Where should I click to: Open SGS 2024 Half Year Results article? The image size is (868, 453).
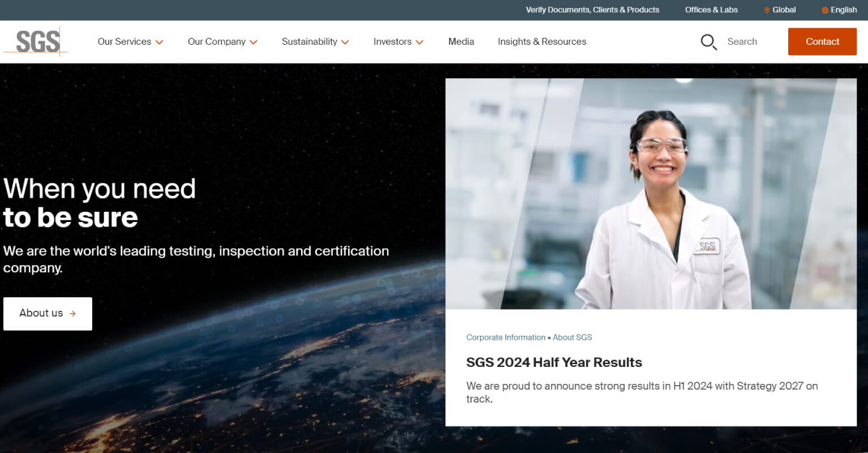pos(554,362)
